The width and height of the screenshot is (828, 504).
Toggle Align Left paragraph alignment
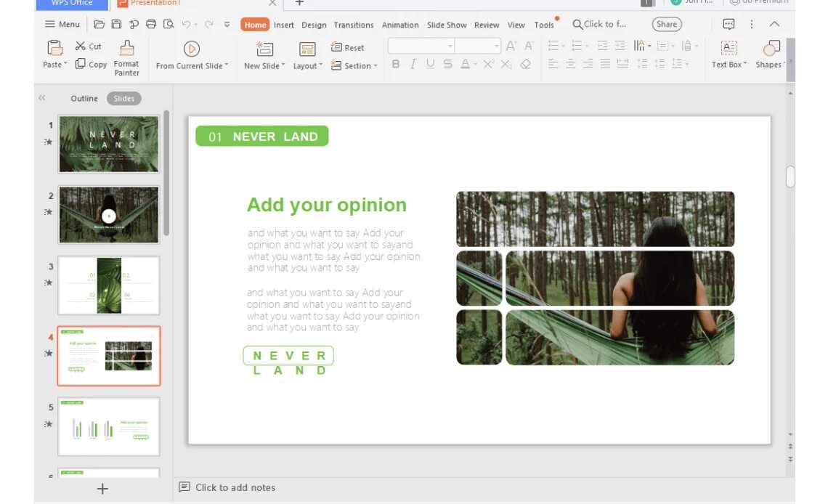(x=553, y=64)
